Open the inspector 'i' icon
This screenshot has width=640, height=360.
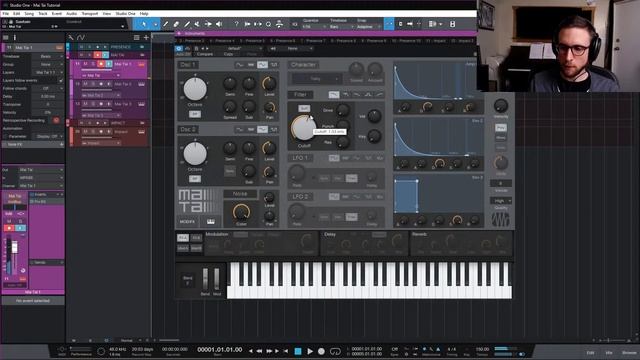tap(15, 38)
